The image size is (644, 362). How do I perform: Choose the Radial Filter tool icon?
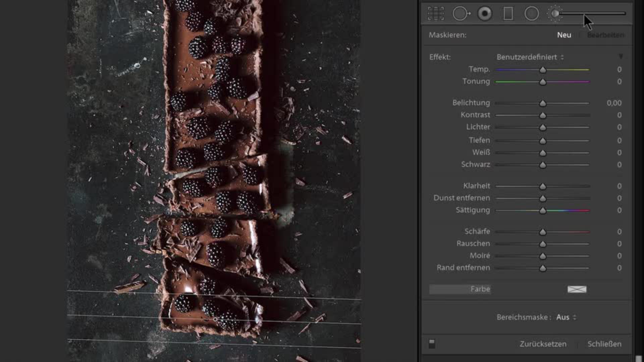tap(532, 14)
